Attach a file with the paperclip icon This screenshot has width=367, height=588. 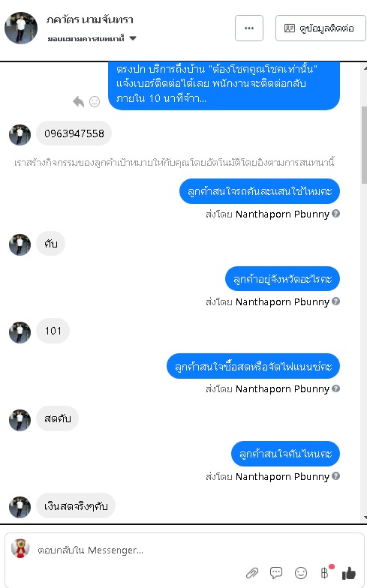[x=252, y=573]
